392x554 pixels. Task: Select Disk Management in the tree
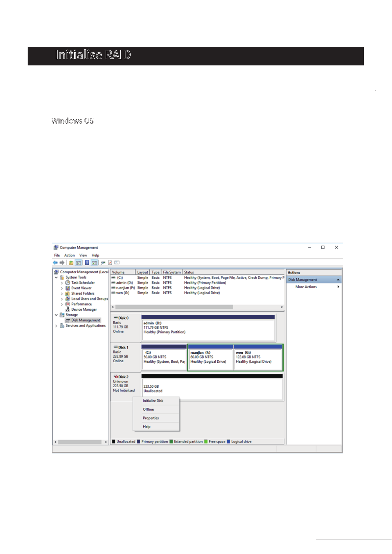(86, 320)
